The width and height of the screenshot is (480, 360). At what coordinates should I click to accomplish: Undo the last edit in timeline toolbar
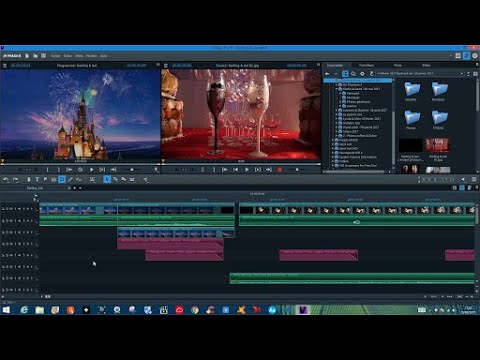[x=6, y=180]
